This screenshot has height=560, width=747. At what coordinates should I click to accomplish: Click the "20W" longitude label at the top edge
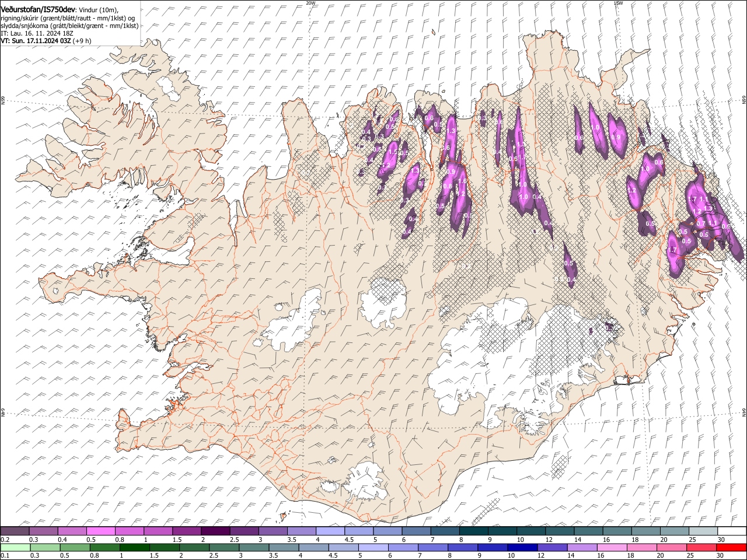[x=310, y=3]
